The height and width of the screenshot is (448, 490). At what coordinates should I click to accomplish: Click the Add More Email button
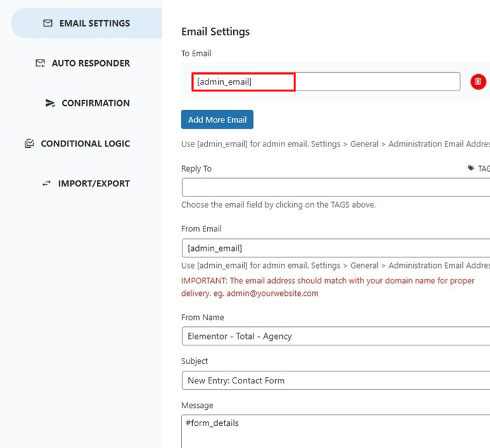[x=217, y=119]
